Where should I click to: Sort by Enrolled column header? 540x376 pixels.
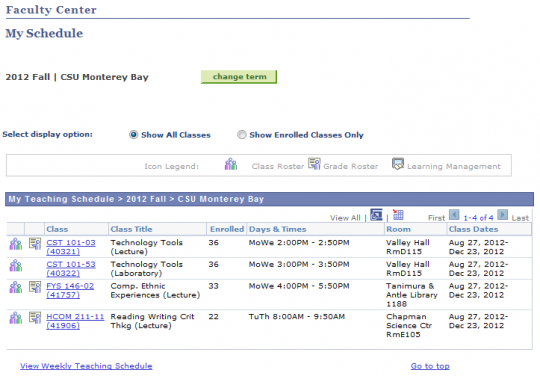coord(227,229)
